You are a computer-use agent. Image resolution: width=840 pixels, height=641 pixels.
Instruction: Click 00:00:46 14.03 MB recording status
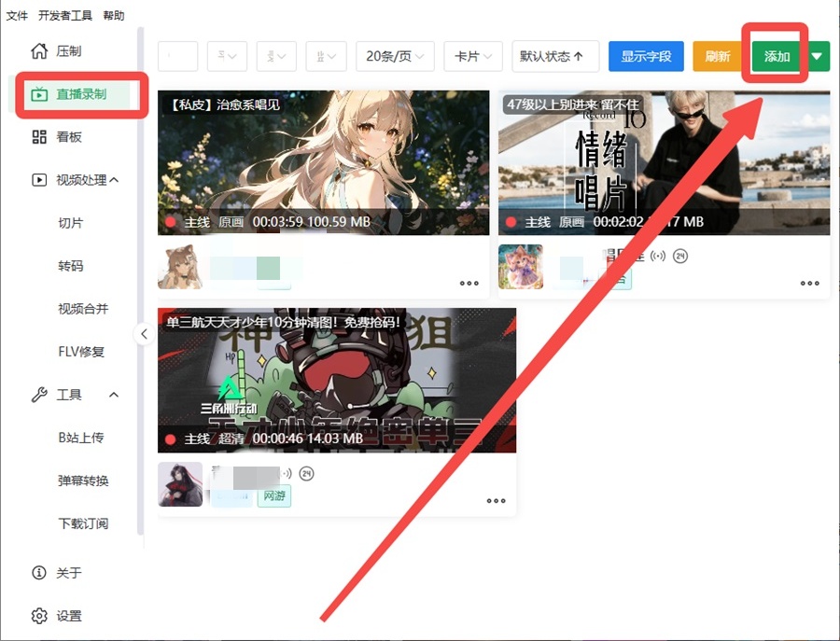(x=307, y=439)
